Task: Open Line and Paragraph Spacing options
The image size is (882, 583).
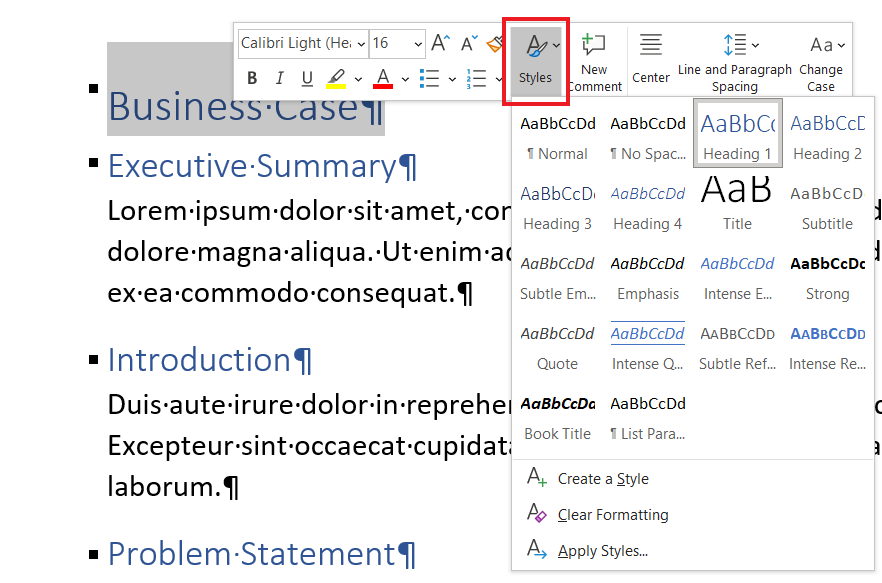Action: pos(735,62)
